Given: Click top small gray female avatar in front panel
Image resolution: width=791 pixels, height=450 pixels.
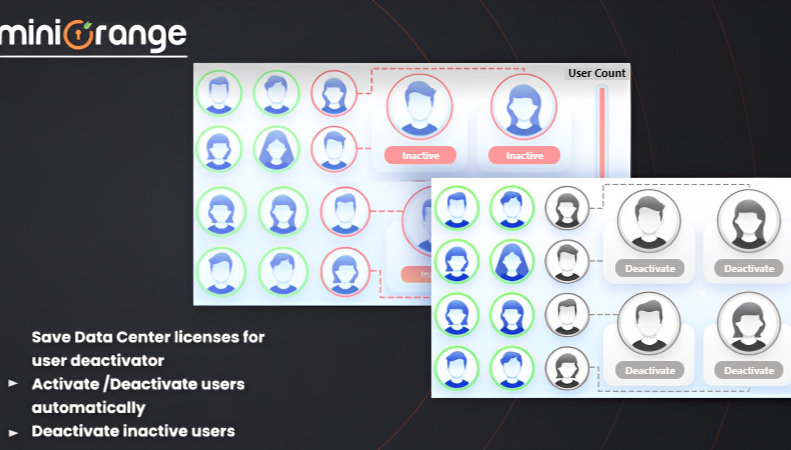Looking at the screenshot, I should pos(567,208).
